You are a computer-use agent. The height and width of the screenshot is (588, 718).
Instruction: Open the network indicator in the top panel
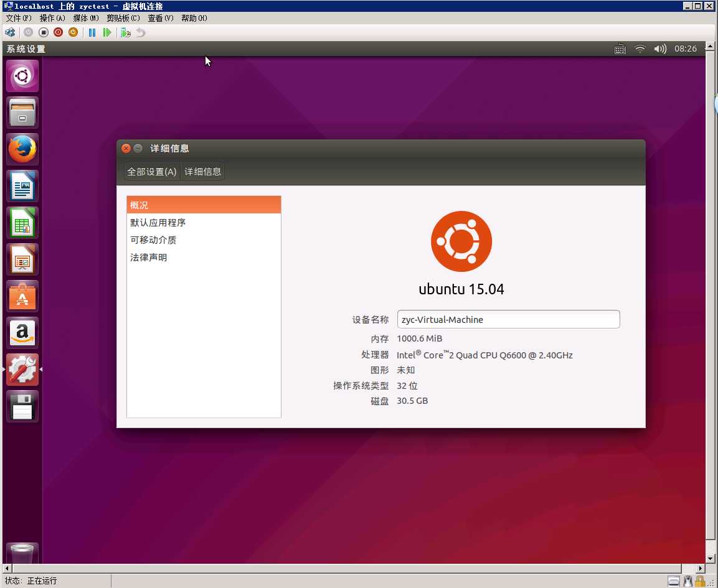pyautogui.click(x=640, y=49)
